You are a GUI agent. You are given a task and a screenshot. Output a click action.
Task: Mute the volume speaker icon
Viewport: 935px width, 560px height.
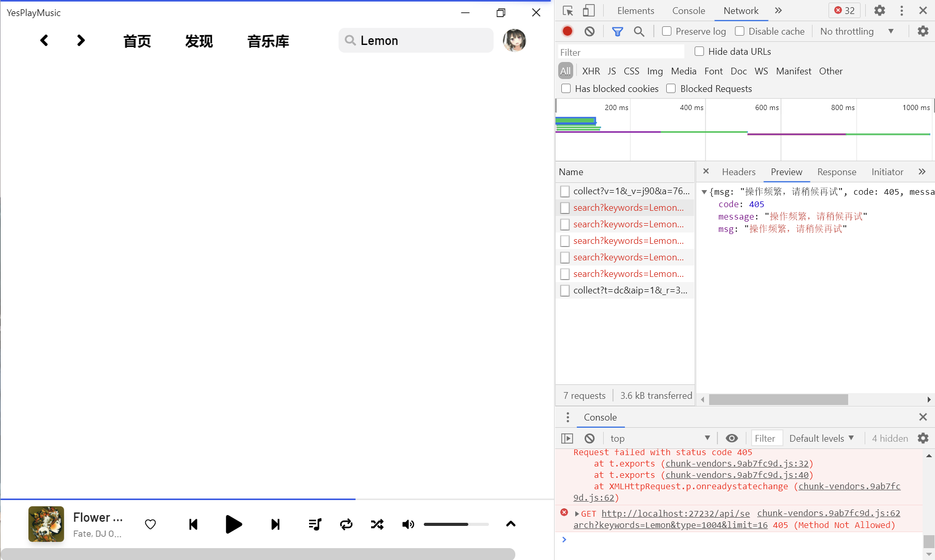click(x=408, y=524)
